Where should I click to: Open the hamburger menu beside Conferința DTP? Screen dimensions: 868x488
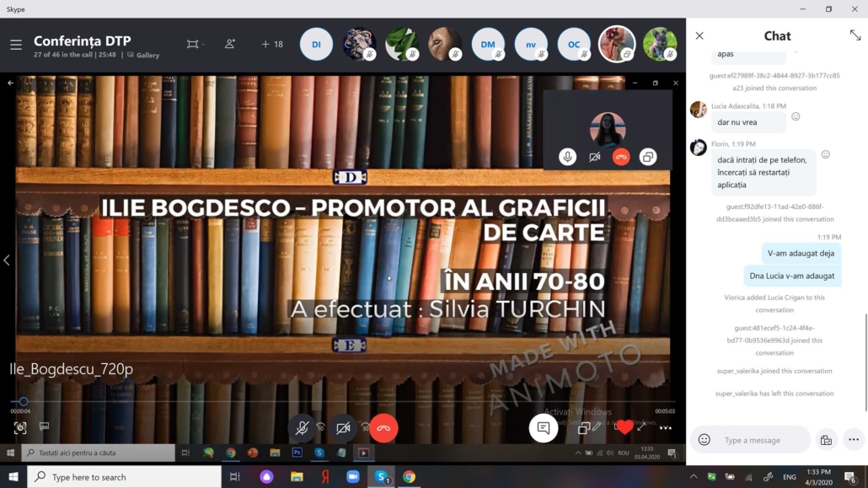point(16,45)
